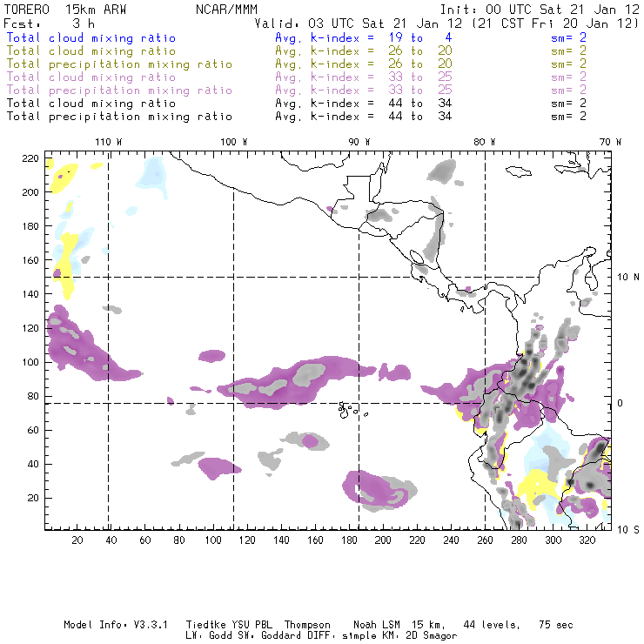Click the '(21 CST Fri 20 Jan 12)' local time text
Image resolution: width=644 pixels, height=644 pixels.
tap(555, 23)
